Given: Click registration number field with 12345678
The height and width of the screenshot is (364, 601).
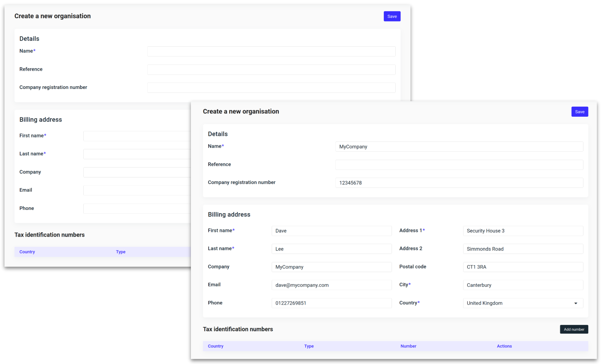Looking at the screenshot, I should (x=459, y=183).
